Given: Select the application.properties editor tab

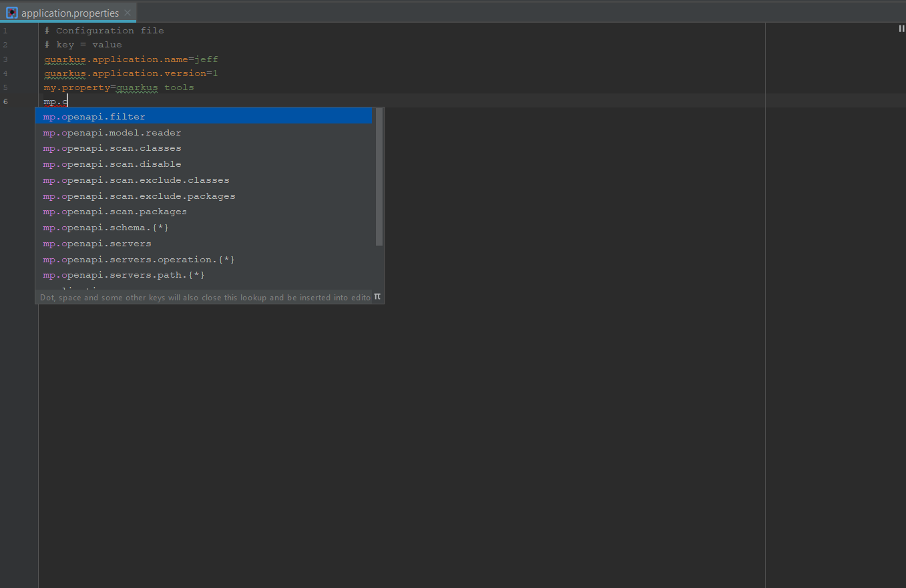Looking at the screenshot, I should click(x=68, y=13).
